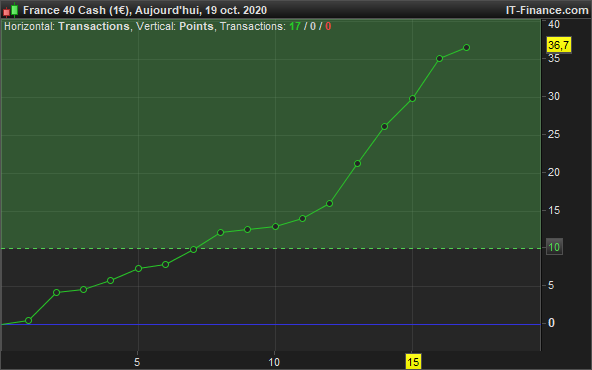Image resolution: width=592 pixels, height=370 pixels.
Task: Click the 30 label on vertical axis
Action: coord(554,96)
